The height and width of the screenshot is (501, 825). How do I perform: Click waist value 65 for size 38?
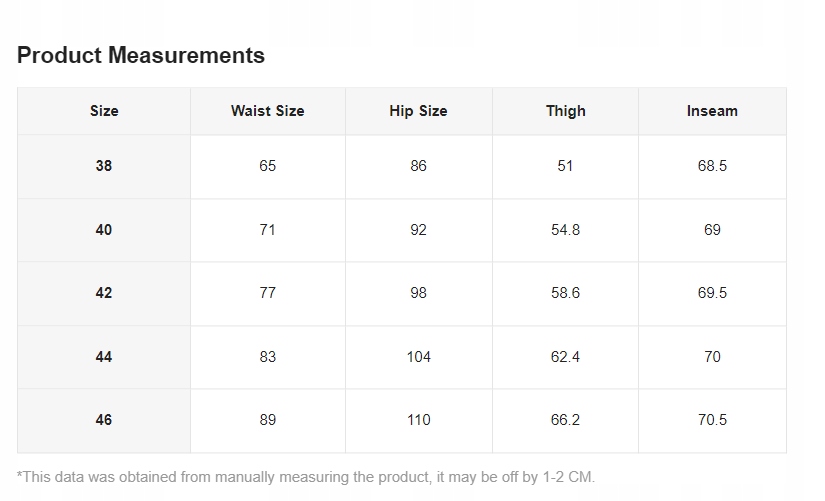[x=267, y=166]
